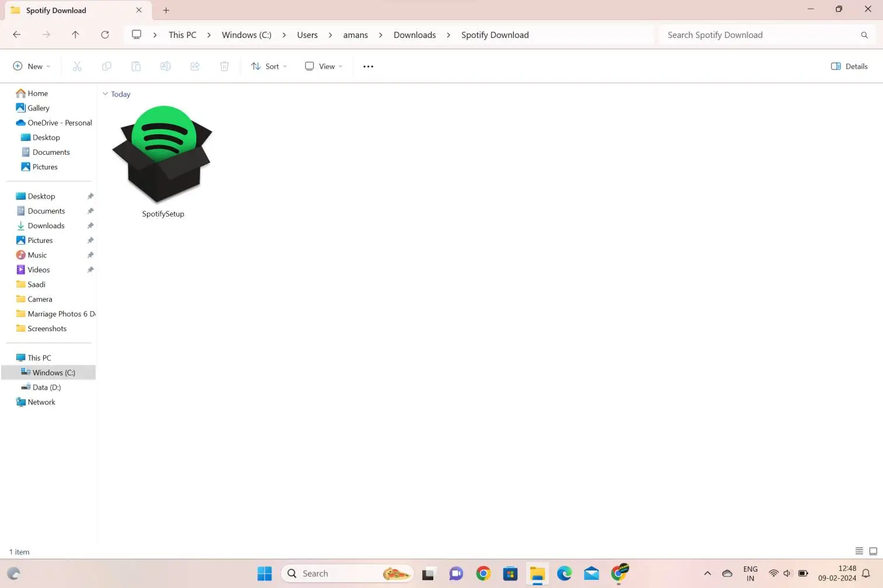
Task: Switch status bar to large thumbnails mode
Action: click(874, 551)
